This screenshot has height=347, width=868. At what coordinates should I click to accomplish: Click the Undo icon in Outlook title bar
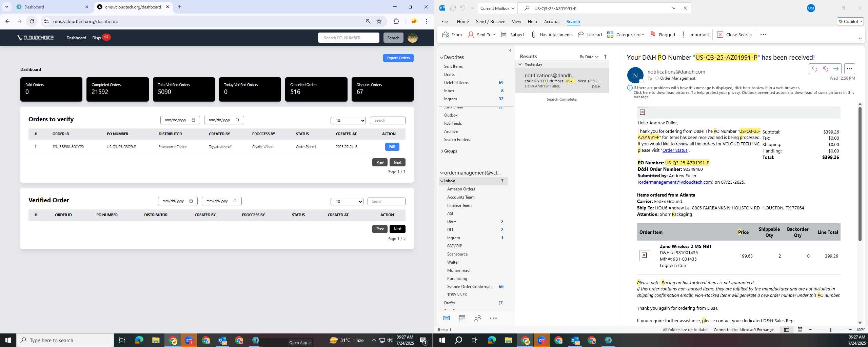[x=462, y=8]
